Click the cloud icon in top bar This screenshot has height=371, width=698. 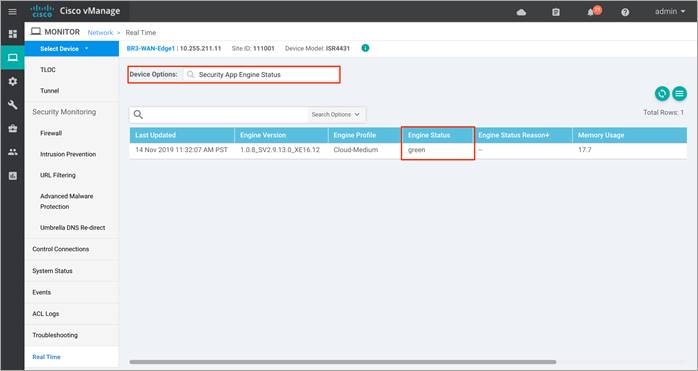tap(521, 12)
